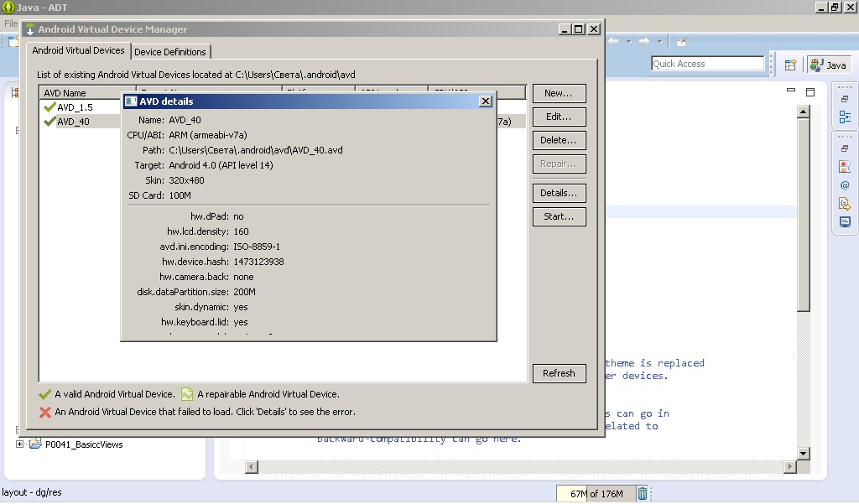Image resolution: width=859 pixels, height=504 pixels.
Task: Switch to the Android Virtual Devices tab
Action: [78, 50]
